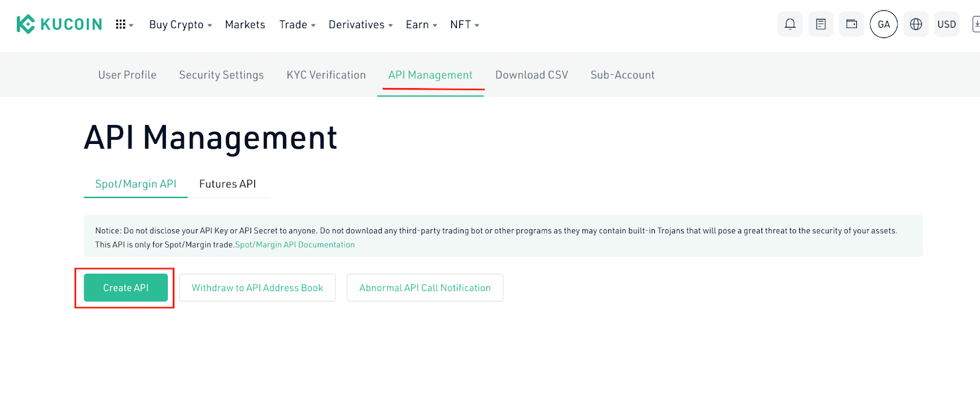This screenshot has height=408, width=980.
Task: Click the KuCoin logo
Action: click(x=59, y=25)
